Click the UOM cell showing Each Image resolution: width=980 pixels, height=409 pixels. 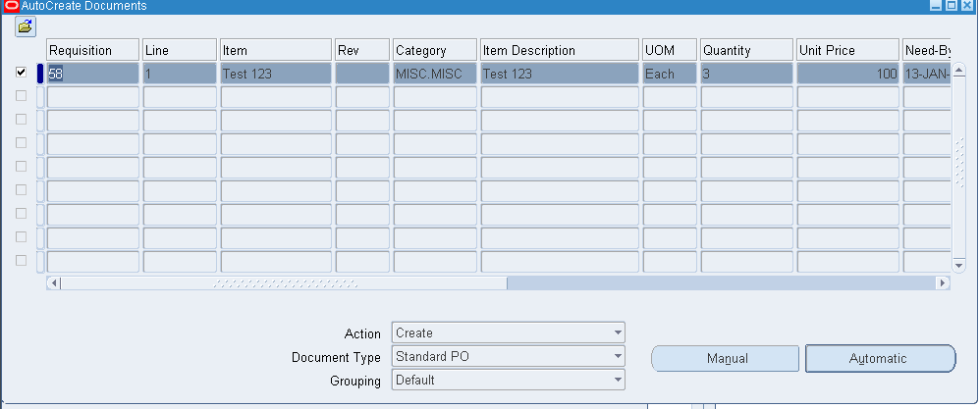pos(670,74)
